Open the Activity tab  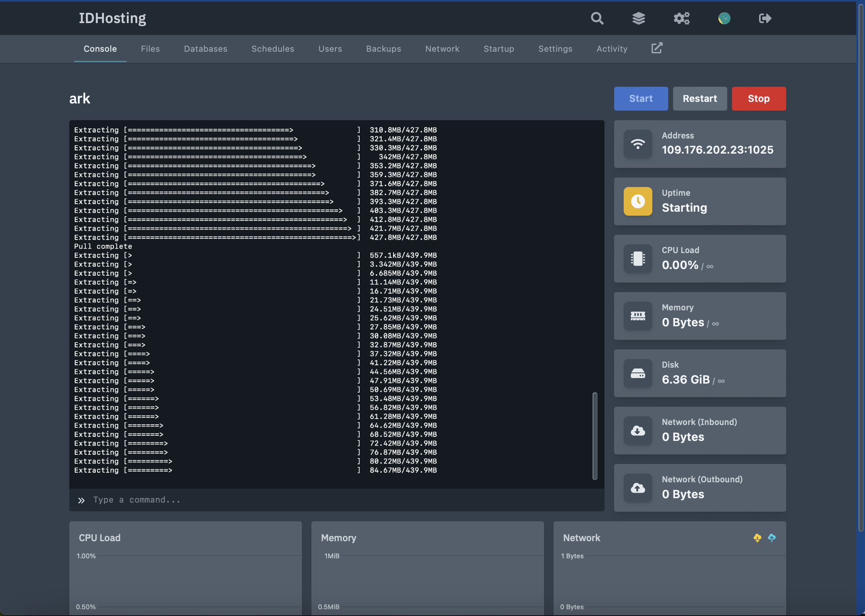pos(612,49)
